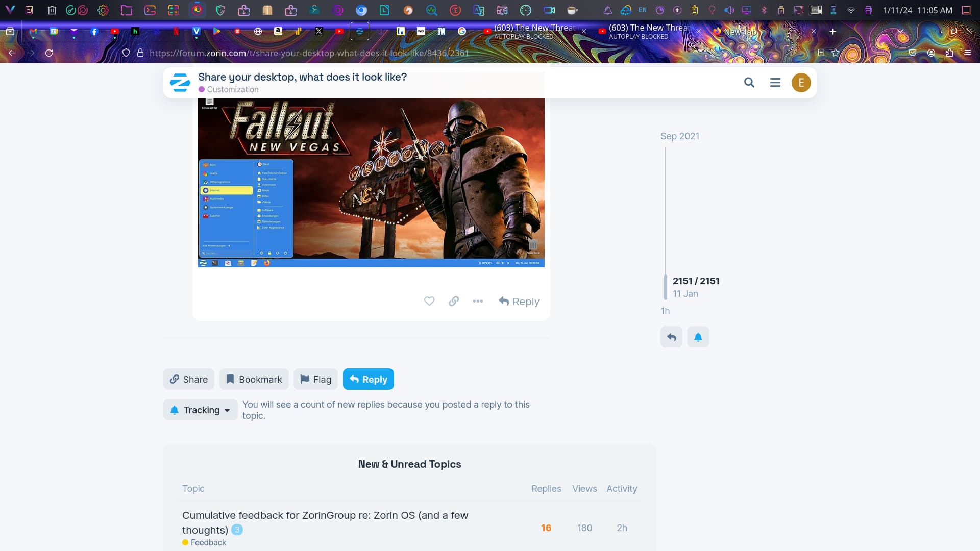Open Bluetooth tray icon
Viewport: 980px width, 551px height.
pyautogui.click(x=764, y=10)
